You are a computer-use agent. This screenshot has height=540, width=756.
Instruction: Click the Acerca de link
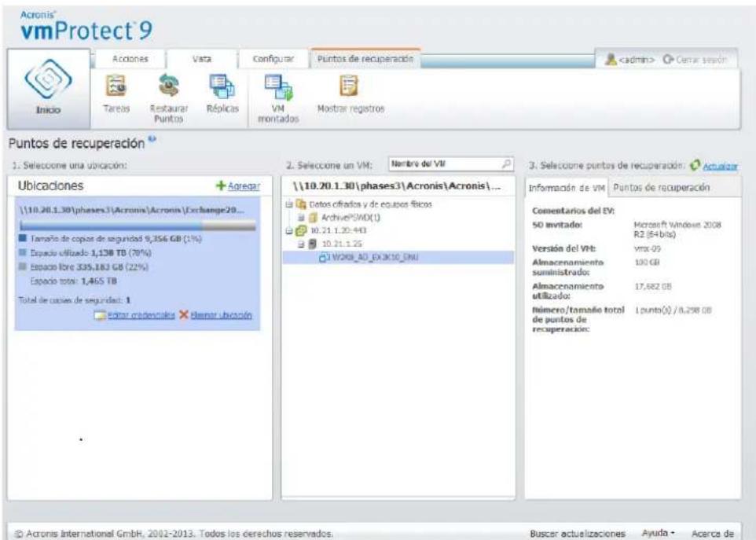[x=713, y=533]
